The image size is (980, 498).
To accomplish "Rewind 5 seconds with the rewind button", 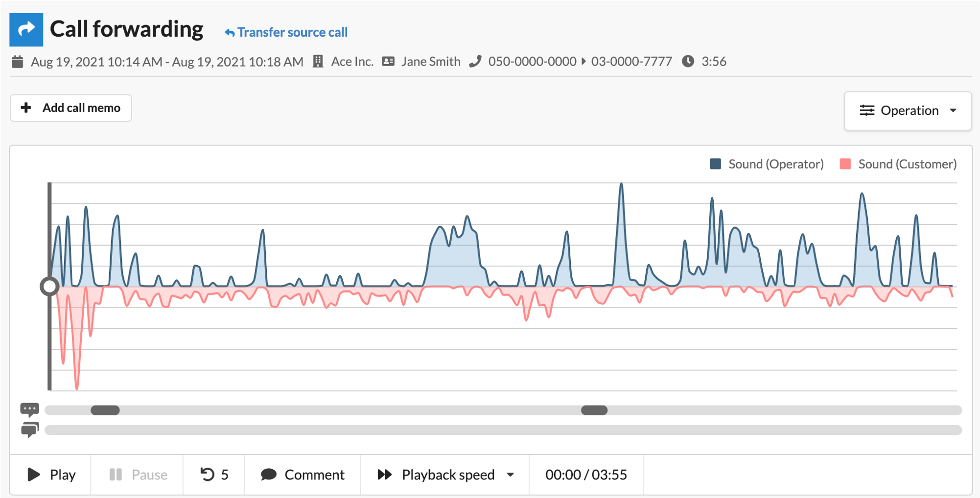I will click(x=214, y=475).
